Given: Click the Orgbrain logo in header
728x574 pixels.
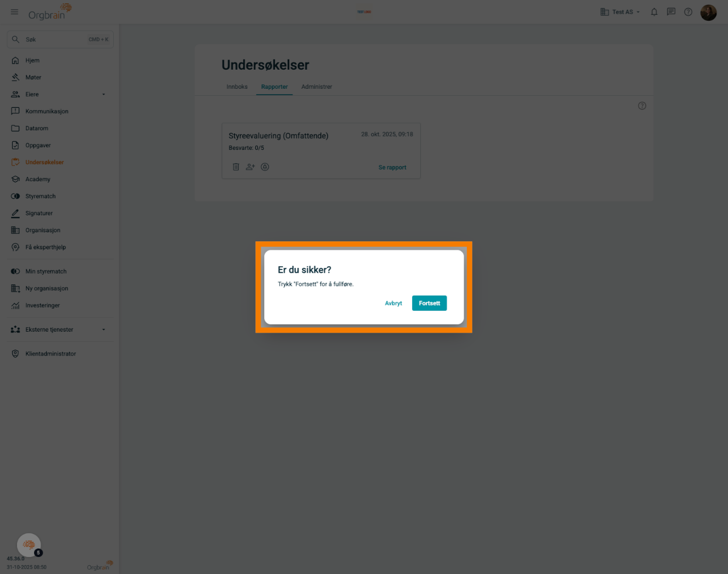Looking at the screenshot, I should coord(49,12).
